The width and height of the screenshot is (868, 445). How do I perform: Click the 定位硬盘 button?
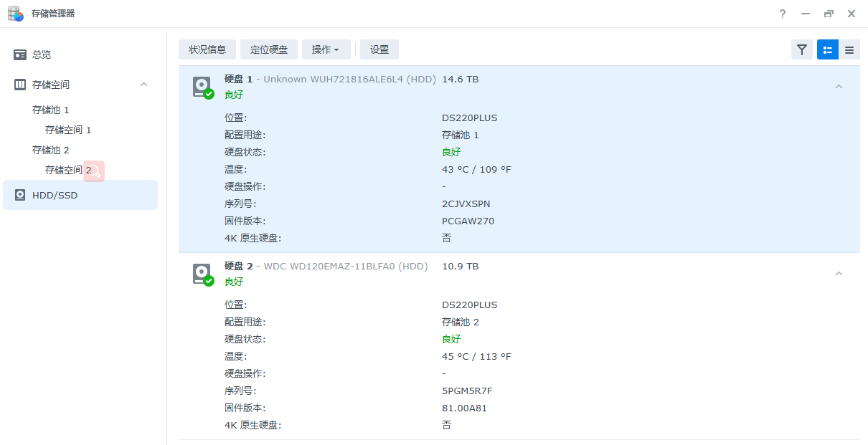(269, 49)
